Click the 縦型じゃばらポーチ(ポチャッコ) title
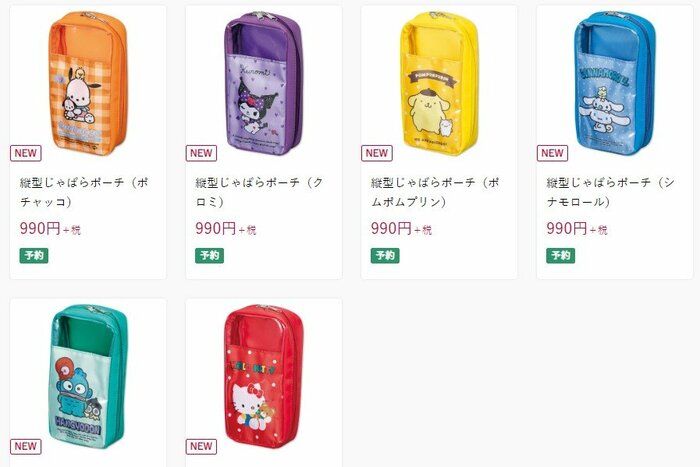 point(86,192)
